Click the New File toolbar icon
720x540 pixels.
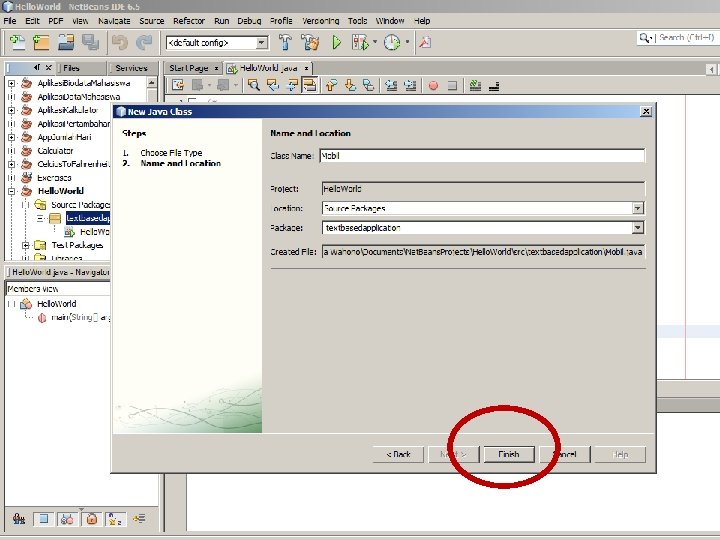[17, 43]
